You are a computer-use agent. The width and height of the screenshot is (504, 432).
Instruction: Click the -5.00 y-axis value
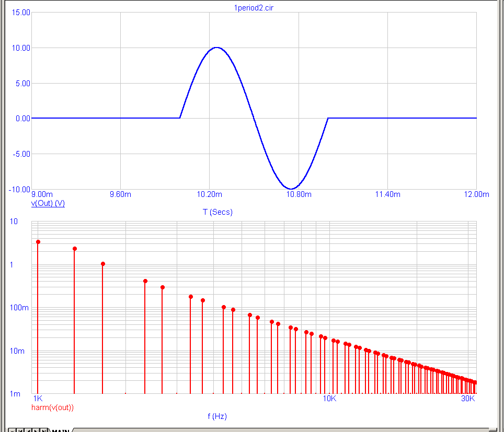point(21,154)
